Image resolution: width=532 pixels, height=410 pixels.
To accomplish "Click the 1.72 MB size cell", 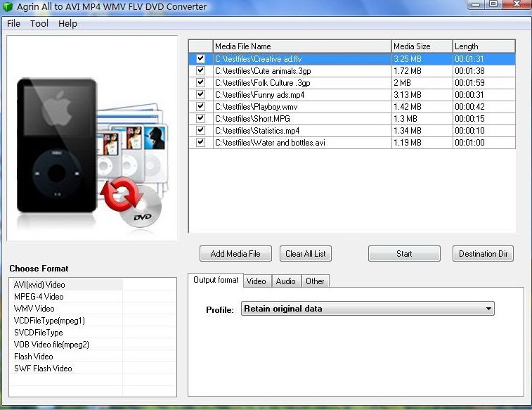I will (x=422, y=70).
